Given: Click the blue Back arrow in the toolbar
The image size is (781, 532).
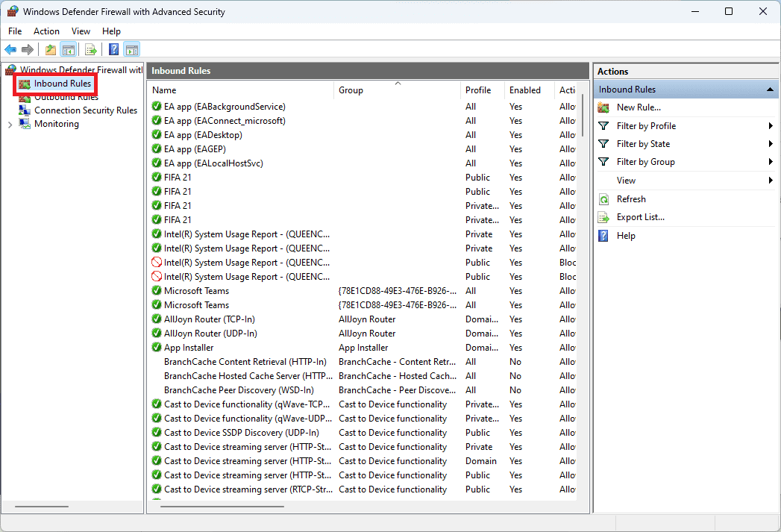Looking at the screenshot, I should (10, 50).
